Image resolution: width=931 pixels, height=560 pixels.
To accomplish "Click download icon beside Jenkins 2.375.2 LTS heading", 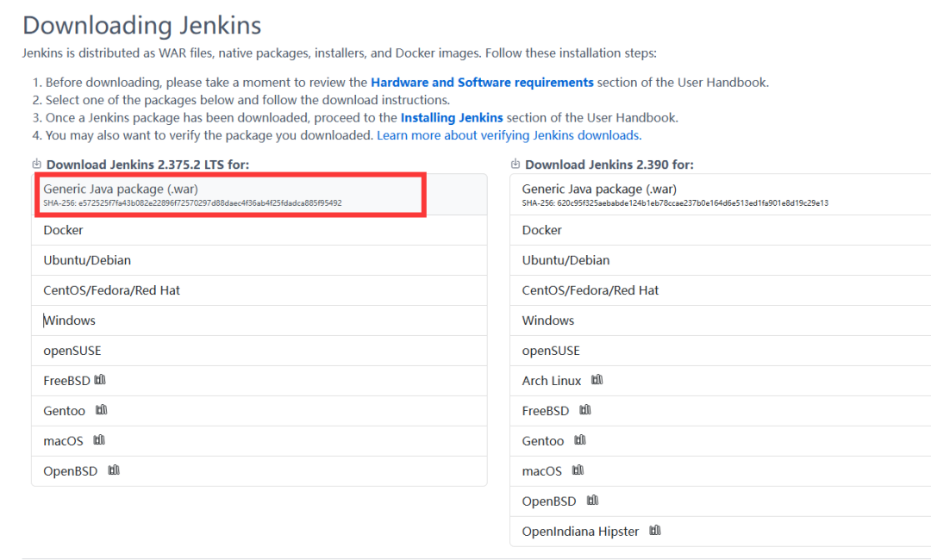I will click(37, 164).
